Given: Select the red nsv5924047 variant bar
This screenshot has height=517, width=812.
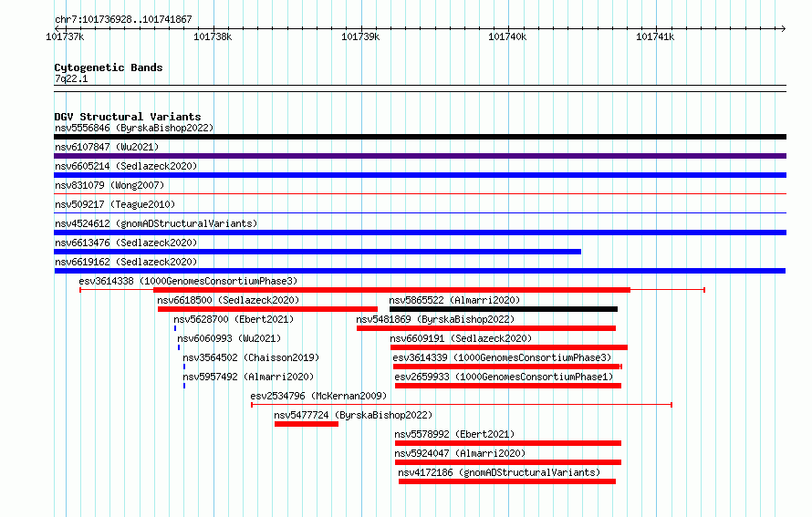Looking at the screenshot, I should [508, 462].
